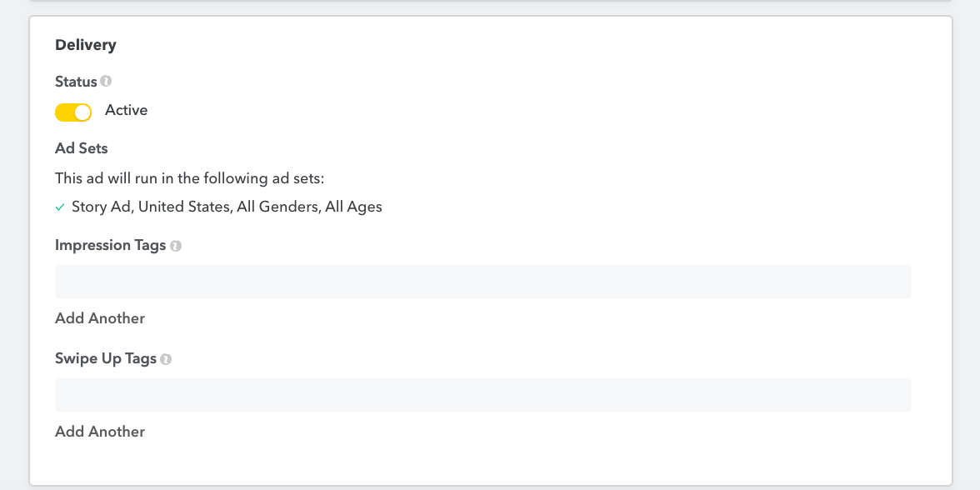Click the Status label text

[76, 82]
